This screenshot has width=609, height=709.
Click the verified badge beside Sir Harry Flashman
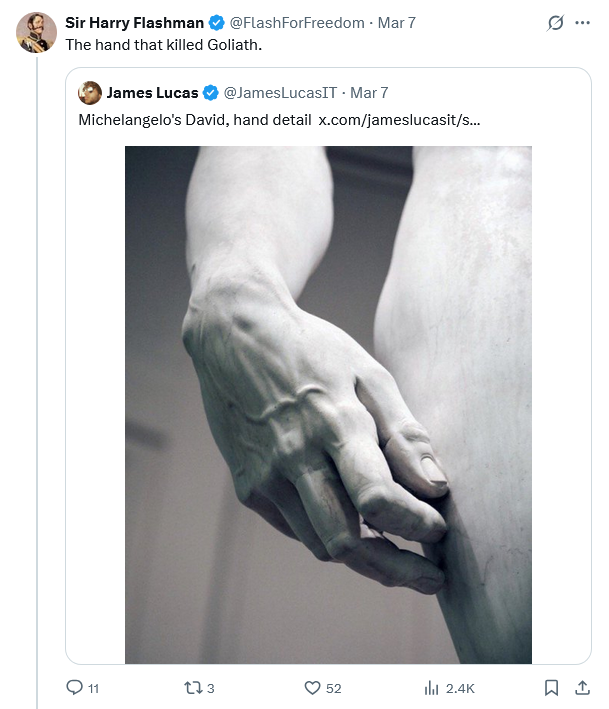(x=216, y=23)
